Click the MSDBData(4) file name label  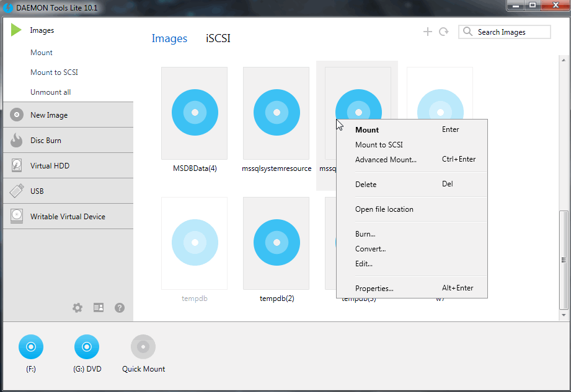coord(195,168)
